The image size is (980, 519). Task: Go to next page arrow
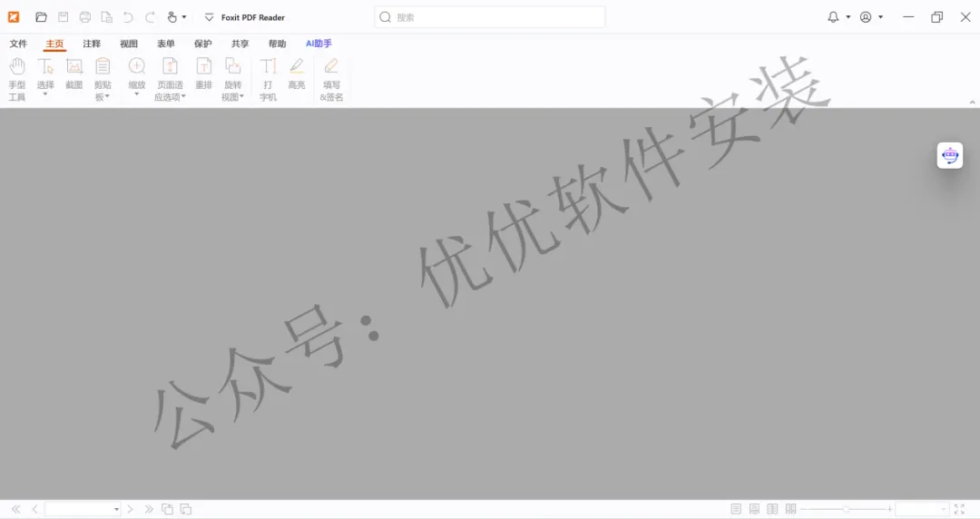130,509
